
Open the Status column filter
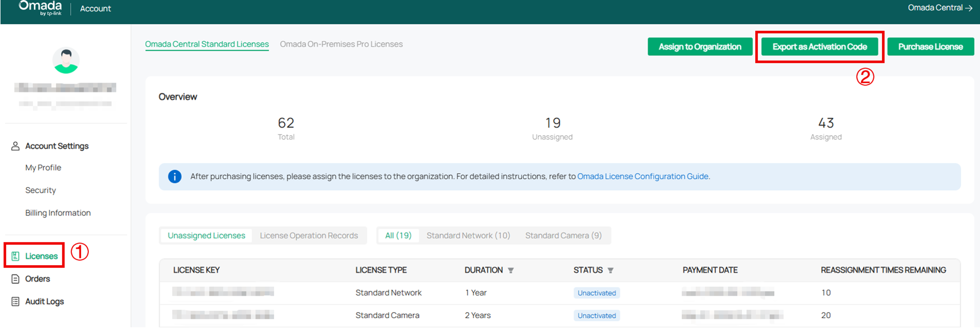click(x=611, y=270)
